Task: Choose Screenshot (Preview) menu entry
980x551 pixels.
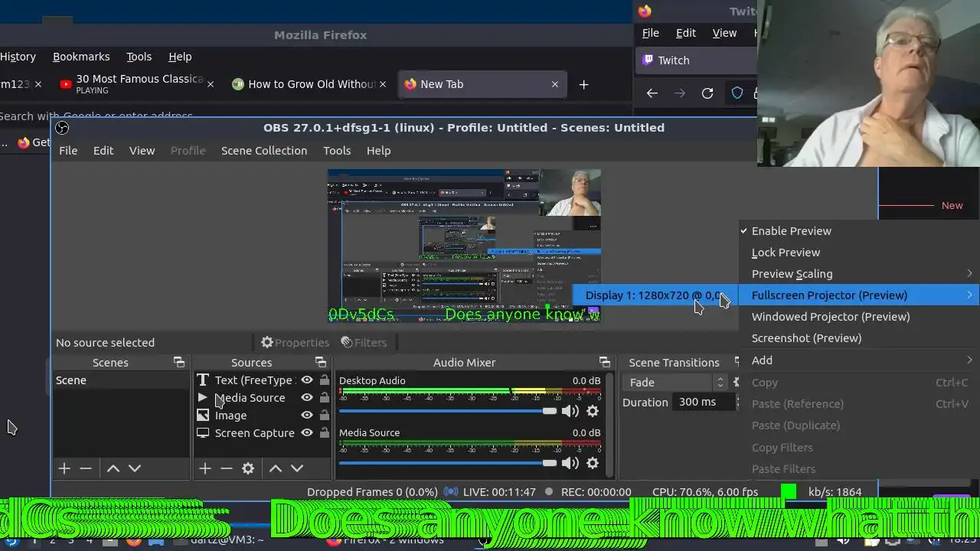Action: 858,338
